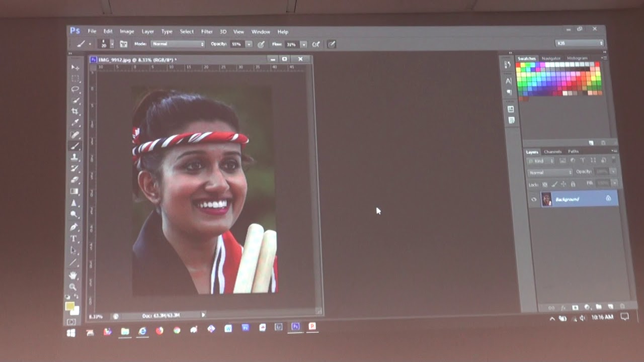Switch to the Paths tab

573,151
